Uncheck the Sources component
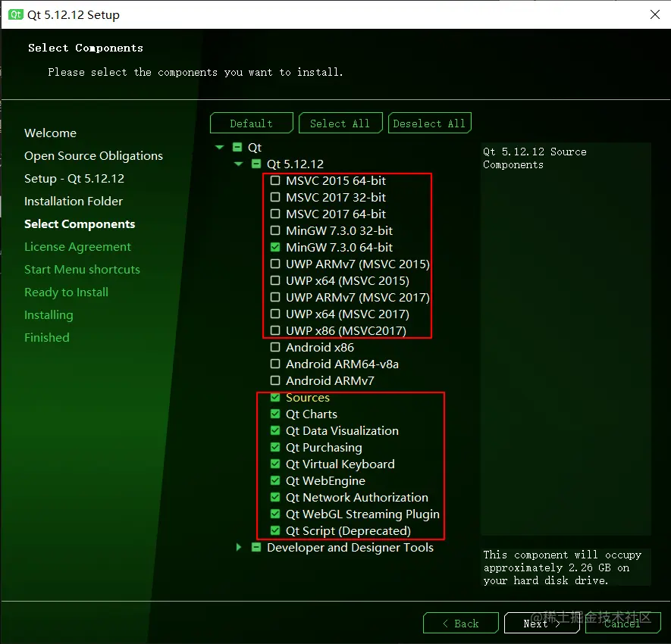 click(275, 398)
